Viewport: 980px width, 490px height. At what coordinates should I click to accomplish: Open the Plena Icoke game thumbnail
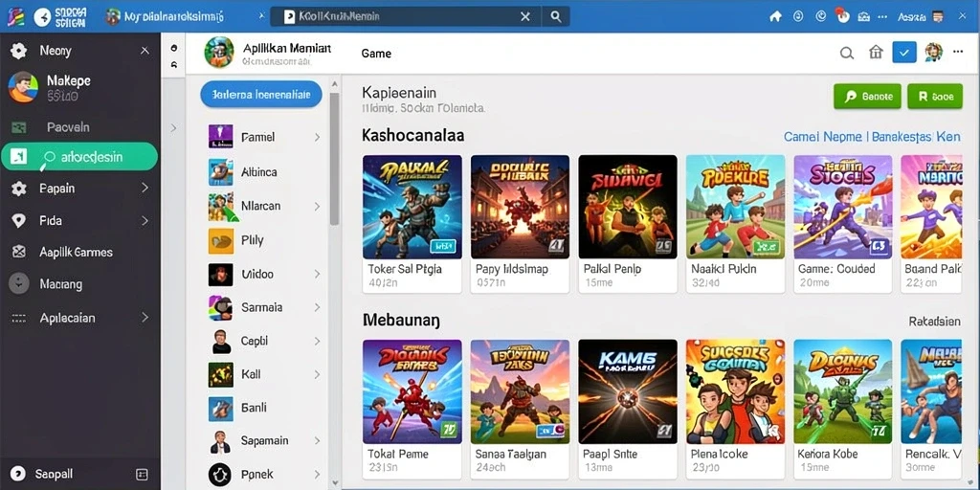point(736,391)
